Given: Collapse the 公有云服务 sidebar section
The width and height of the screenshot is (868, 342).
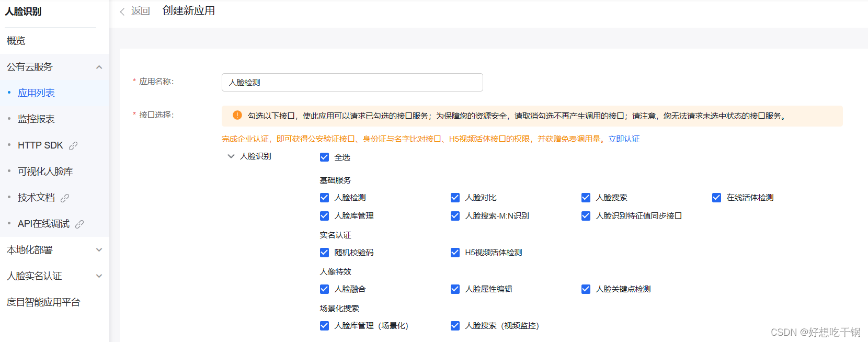Looking at the screenshot, I should (99, 67).
